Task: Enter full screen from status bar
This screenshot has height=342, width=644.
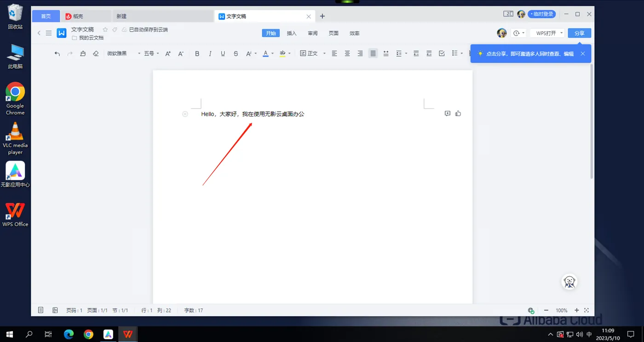Action: point(586,310)
